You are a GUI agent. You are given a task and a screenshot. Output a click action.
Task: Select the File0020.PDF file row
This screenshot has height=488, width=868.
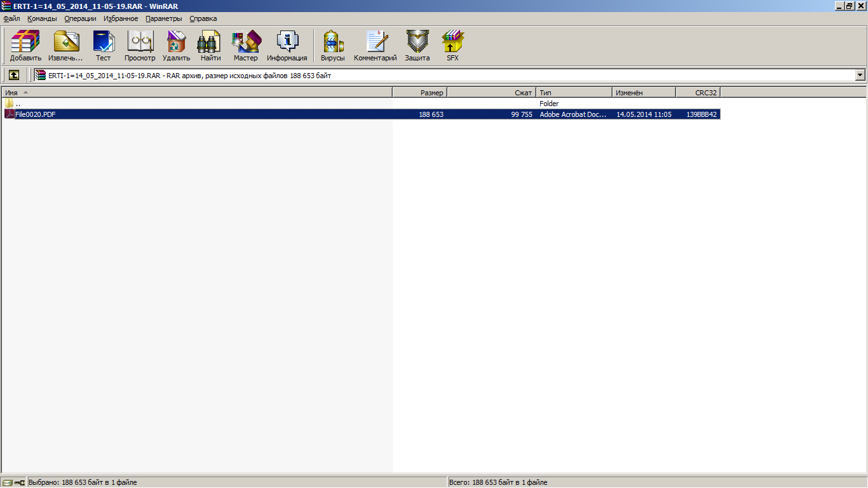362,114
